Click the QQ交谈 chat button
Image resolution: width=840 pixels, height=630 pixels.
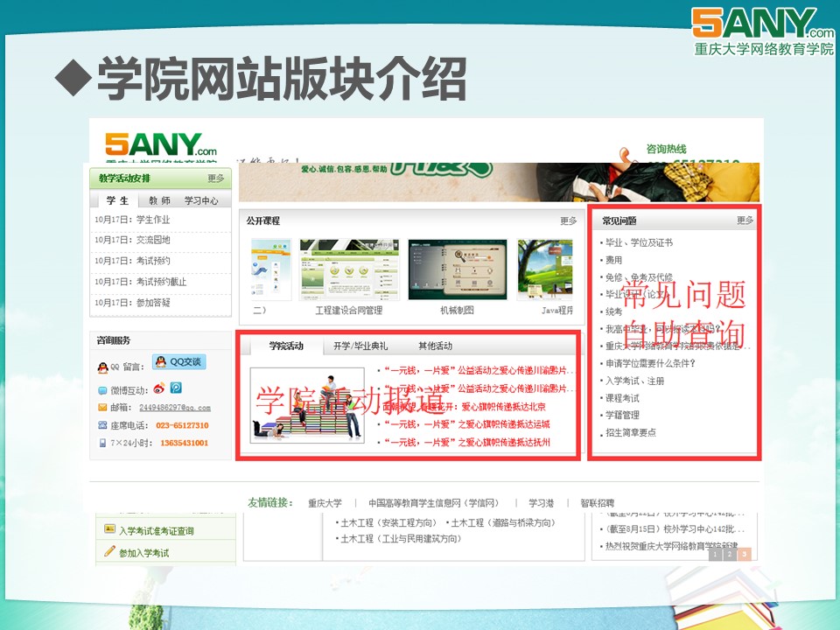178,362
